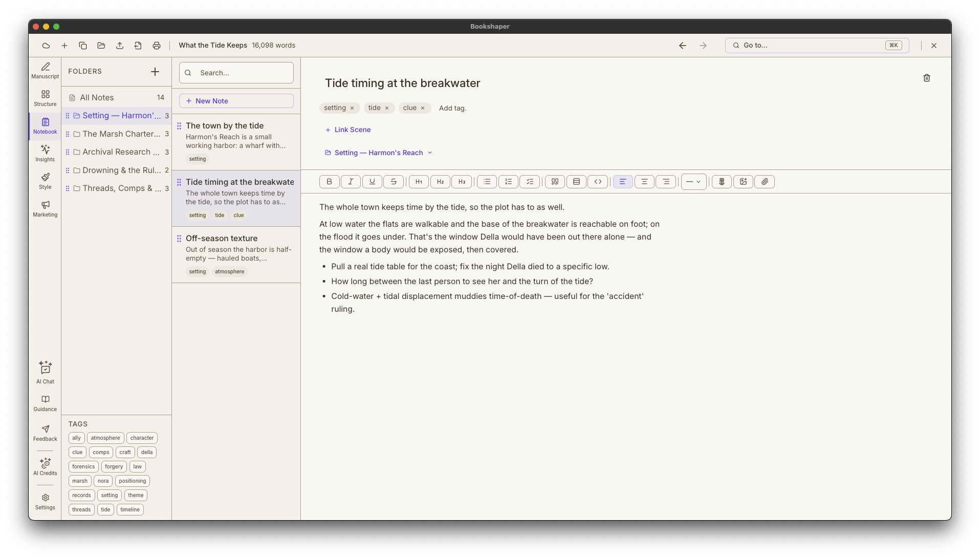Add a new folder
Viewport: 980px width, 558px height.
(155, 72)
